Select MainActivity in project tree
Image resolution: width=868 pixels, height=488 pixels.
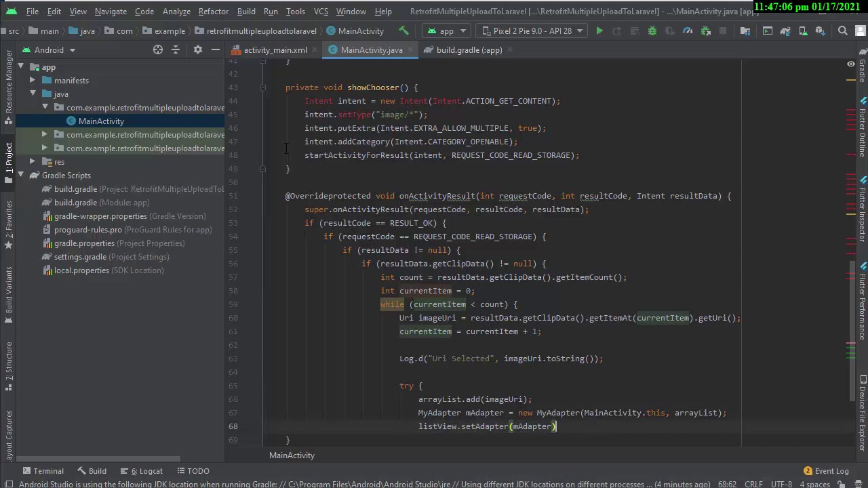(101, 121)
